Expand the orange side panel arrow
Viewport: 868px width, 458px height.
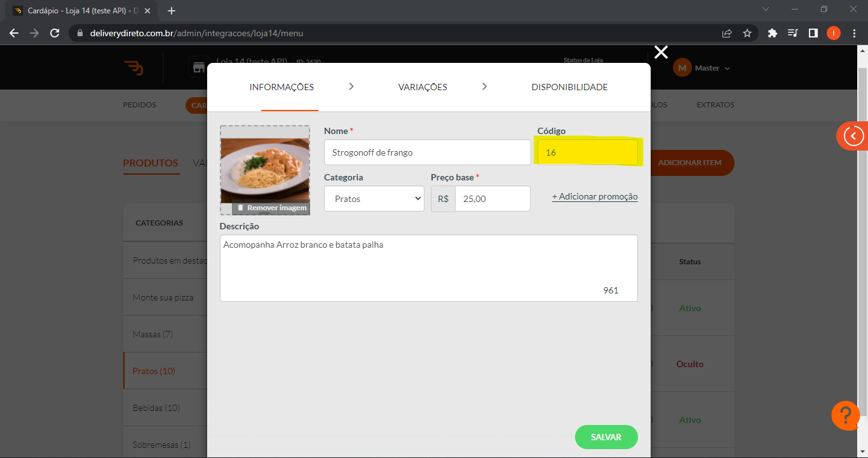pos(854,135)
